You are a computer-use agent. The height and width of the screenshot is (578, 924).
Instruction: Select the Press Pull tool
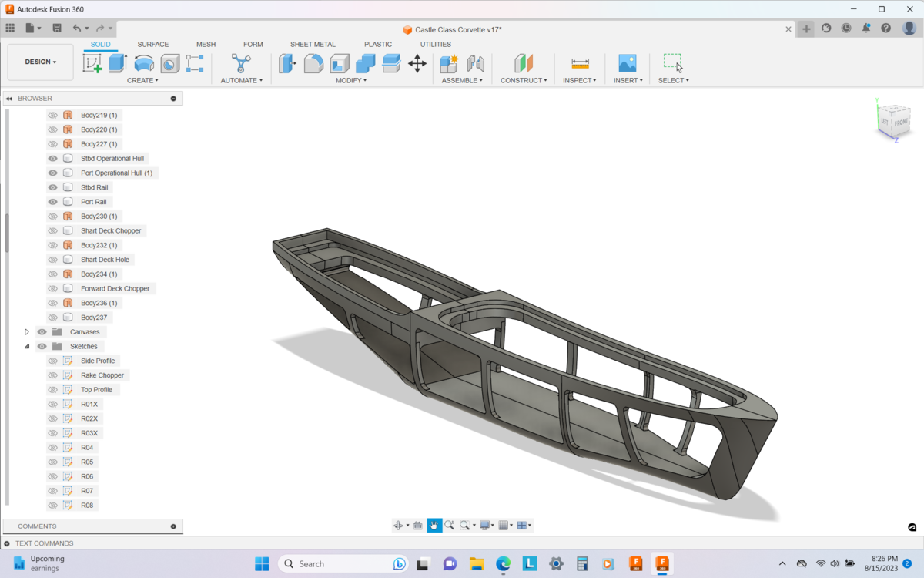coord(288,63)
